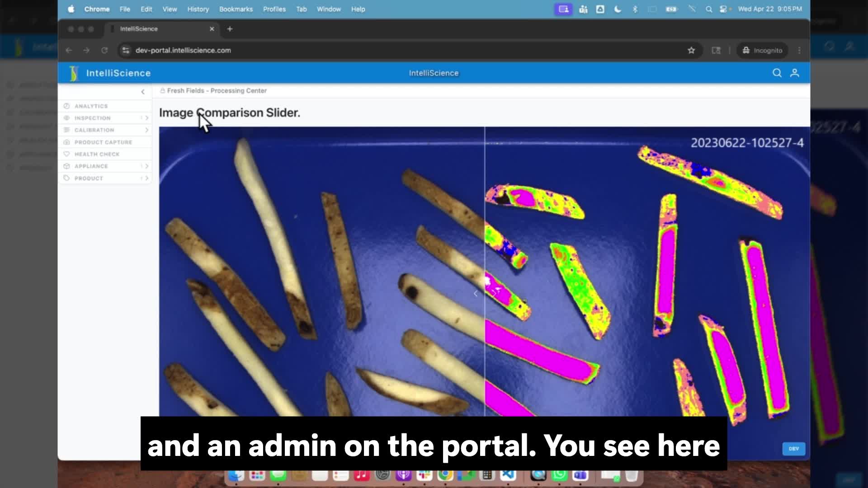Click Fresh Fields - Processing Center breadcrumb
The width and height of the screenshot is (868, 488).
click(217, 91)
